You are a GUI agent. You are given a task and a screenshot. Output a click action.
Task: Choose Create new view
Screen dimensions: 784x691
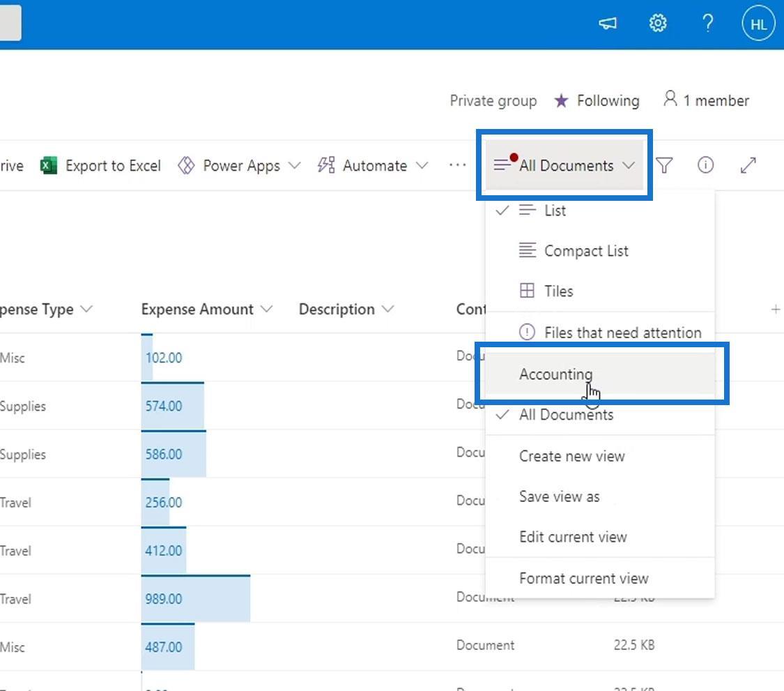click(x=600, y=456)
